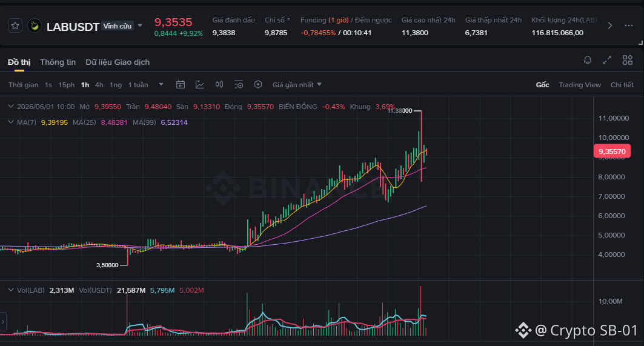The width and height of the screenshot is (644, 346).
Task: Open the Chỉ số index price link
Action: (x=277, y=20)
